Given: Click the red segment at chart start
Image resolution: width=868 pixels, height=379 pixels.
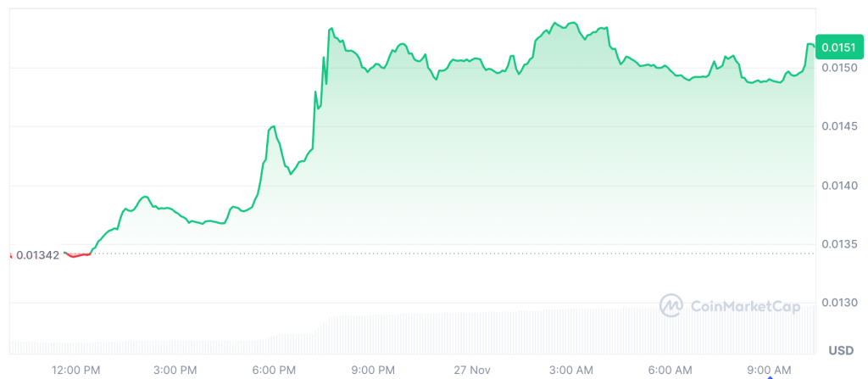Looking at the screenshot, I should (x=77, y=254).
